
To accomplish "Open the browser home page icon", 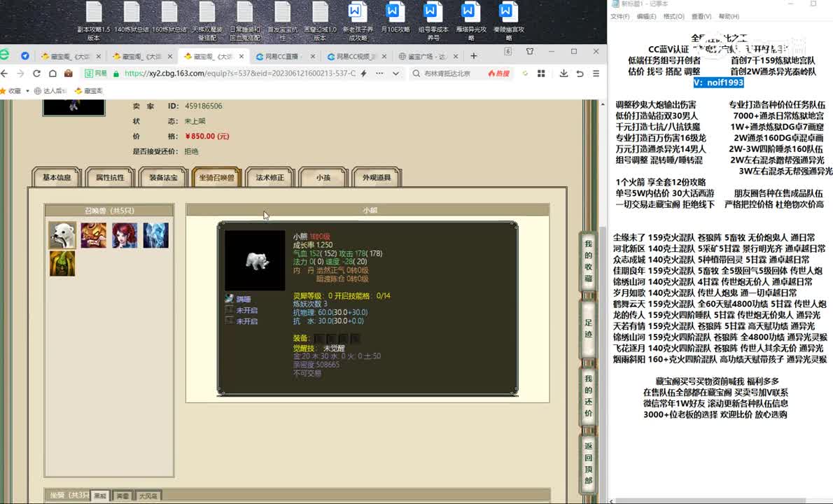I will point(52,73).
